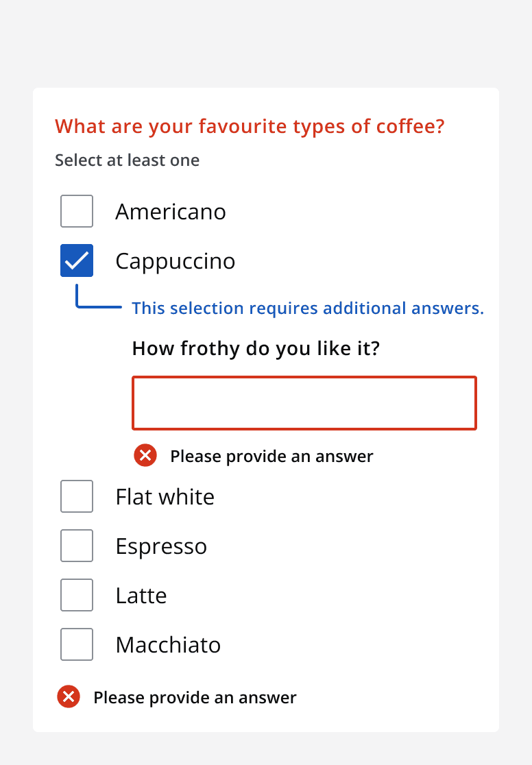The width and height of the screenshot is (532, 765).
Task: Click the Cappuccino label text
Action: tap(176, 260)
